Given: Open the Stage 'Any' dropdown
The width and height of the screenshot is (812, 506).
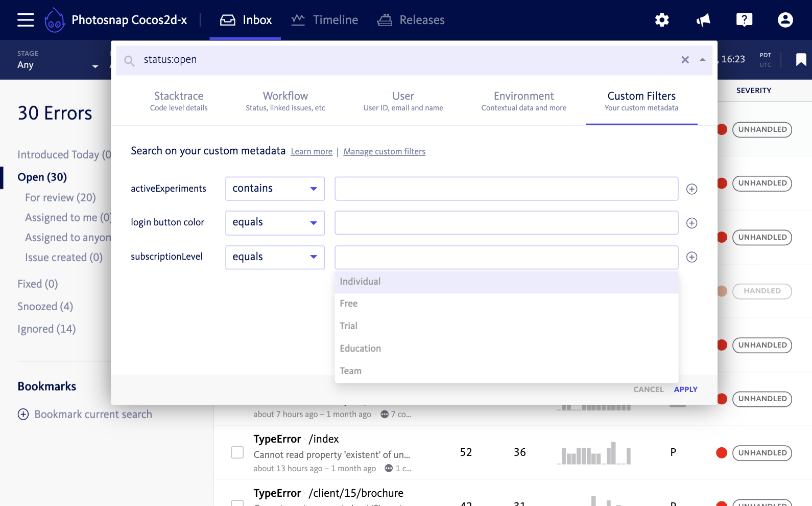Looking at the screenshot, I should click(57, 60).
